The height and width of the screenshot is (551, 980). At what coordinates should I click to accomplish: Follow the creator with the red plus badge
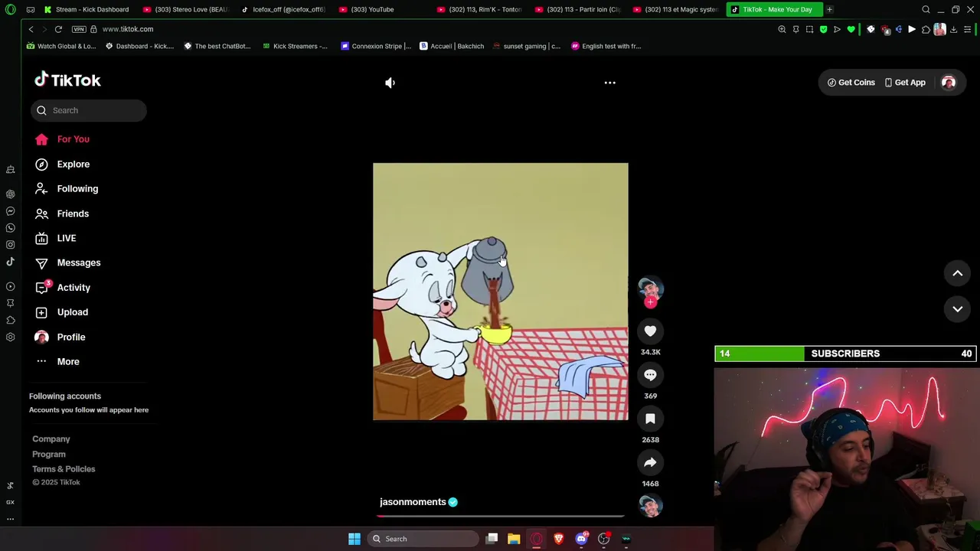pos(650,302)
